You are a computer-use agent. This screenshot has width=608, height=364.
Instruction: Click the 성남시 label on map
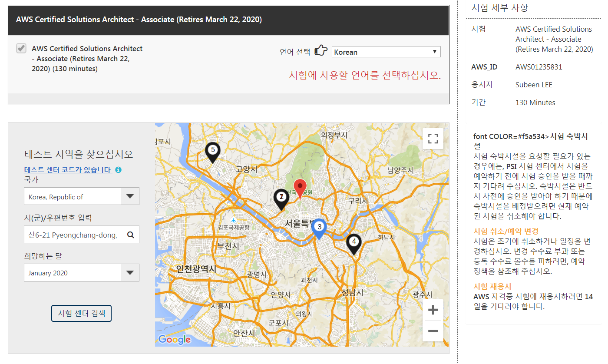[x=352, y=292]
